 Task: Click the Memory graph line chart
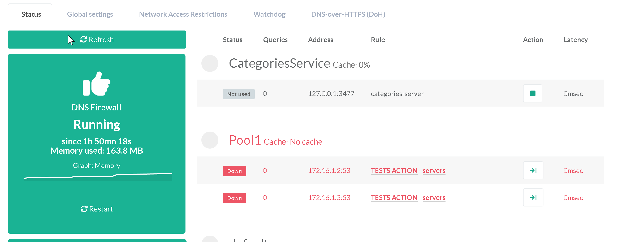click(x=98, y=176)
